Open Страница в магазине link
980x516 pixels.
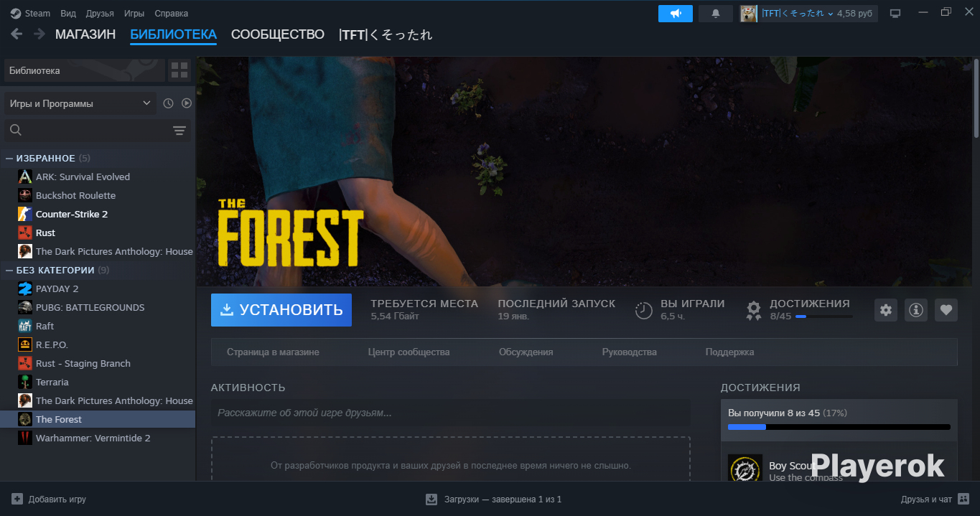coord(273,352)
